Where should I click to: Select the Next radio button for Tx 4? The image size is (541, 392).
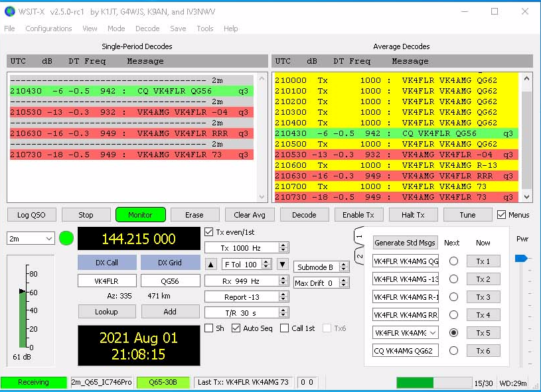[x=453, y=315]
